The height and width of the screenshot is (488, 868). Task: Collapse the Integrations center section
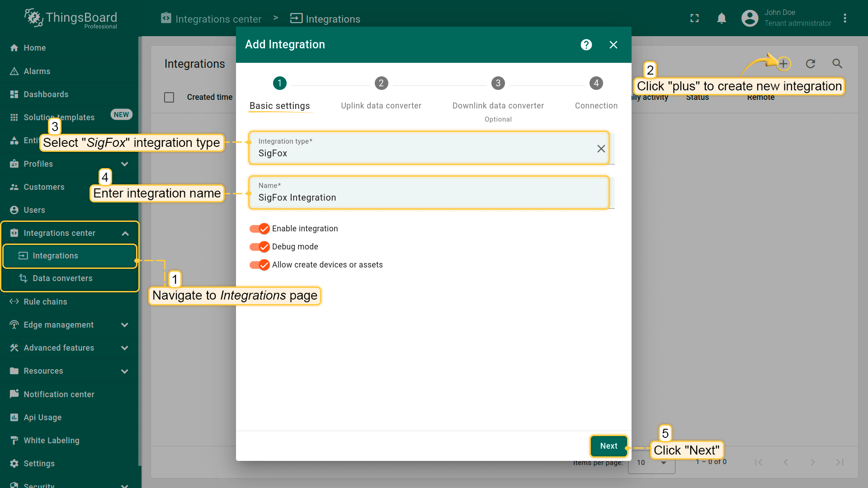(125, 233)
